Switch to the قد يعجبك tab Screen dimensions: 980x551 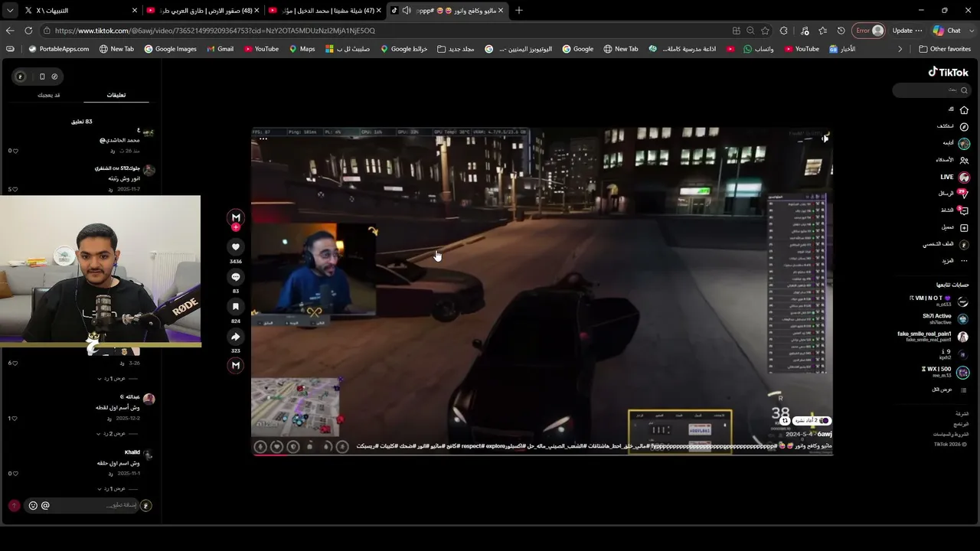tap(49, 96)
